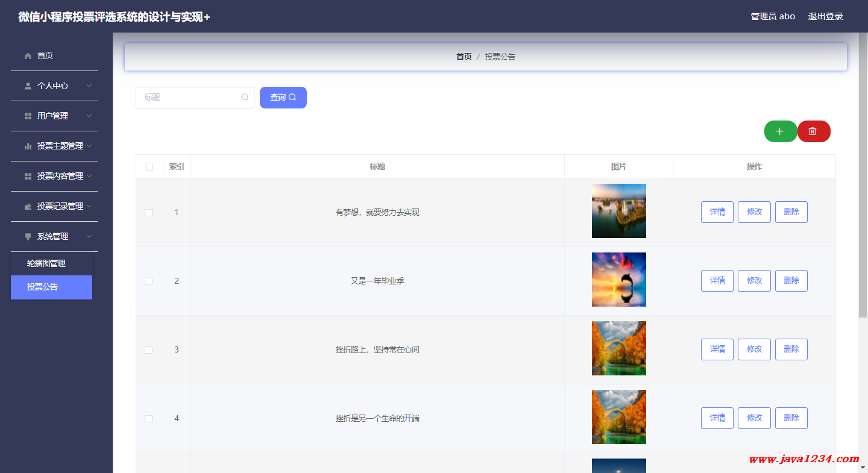Click the title 又是一年毕业季
The height and width of the screenshot is (473, 868).
(377, 281)
